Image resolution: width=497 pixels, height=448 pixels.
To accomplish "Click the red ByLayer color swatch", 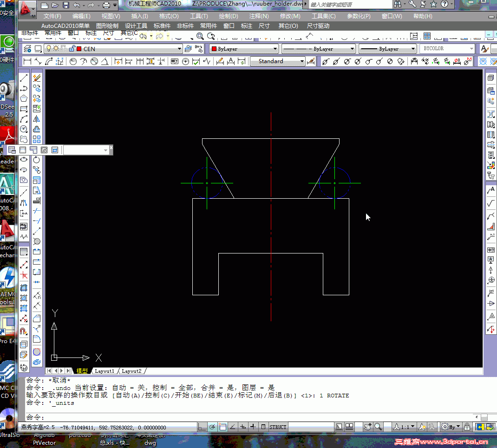I will coord(214,49).
